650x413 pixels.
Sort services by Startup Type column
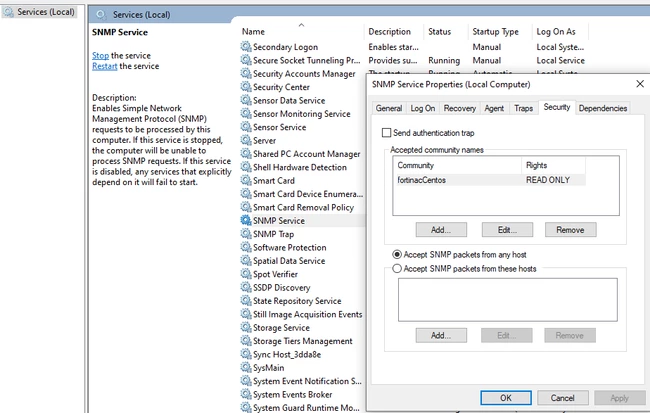tap(500, 32)
